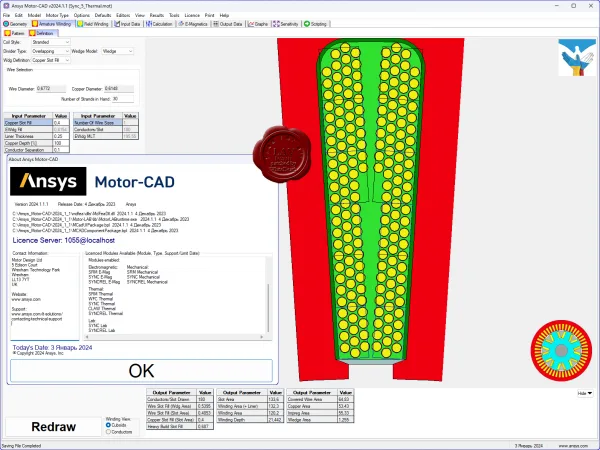Switch to the Field Winding tab

point(93,24)
